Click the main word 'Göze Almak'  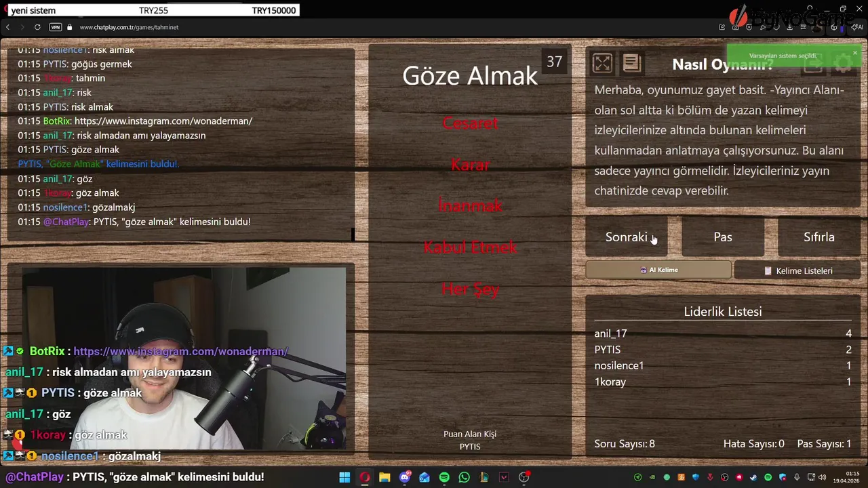coord(470,75)
